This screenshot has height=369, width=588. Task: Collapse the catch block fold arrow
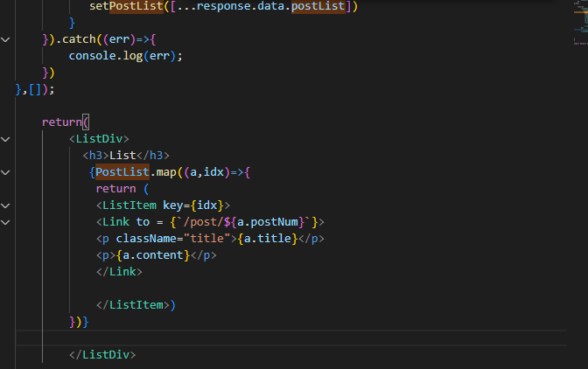tap(5, 39)
